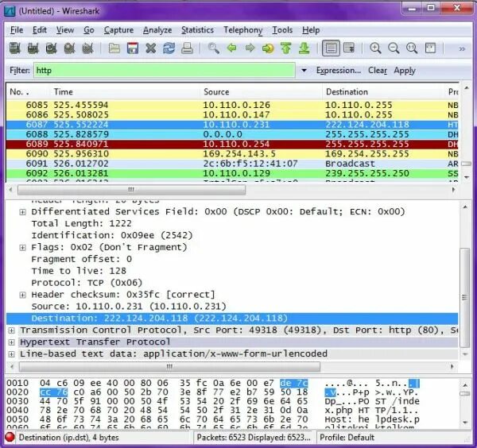This screenshot has height=448, width=477.
Task: Open the Go menu
Action: click(x=89, y=30)
